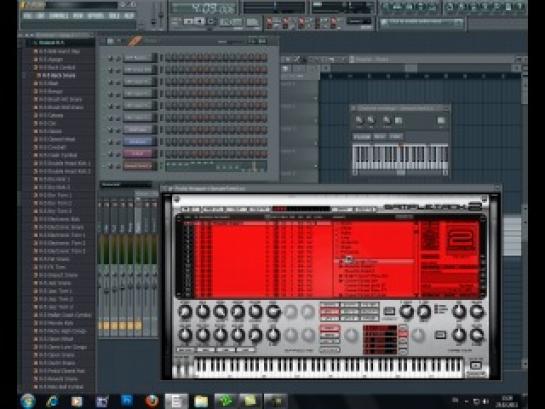The image size is (545, 409).
Task: Toggle the channel select LED beside pink channel
Action: coord(161,154)
